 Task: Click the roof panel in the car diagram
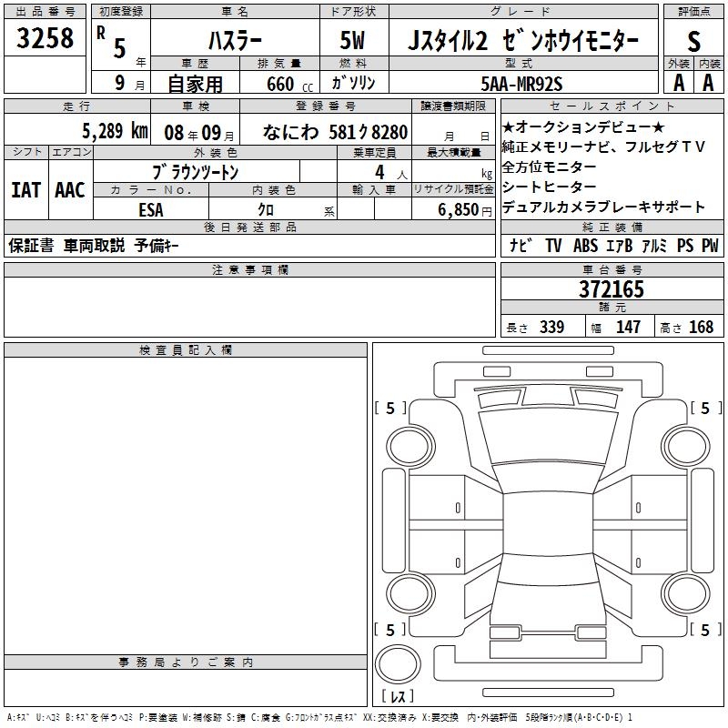click(548, 522)
